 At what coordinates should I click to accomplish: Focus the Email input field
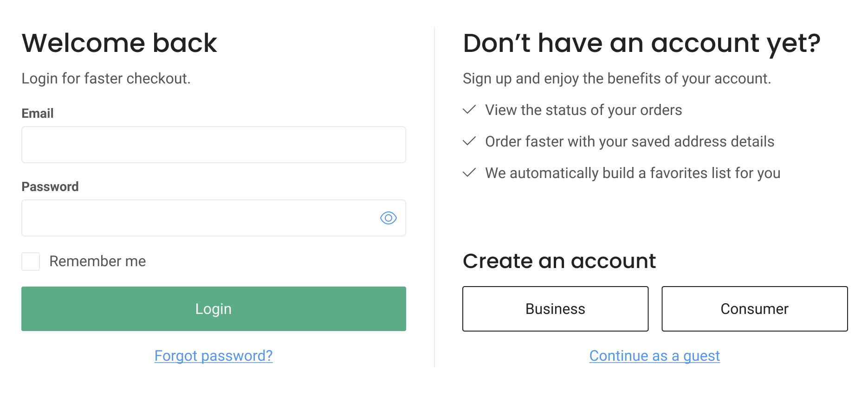(214, 145)
